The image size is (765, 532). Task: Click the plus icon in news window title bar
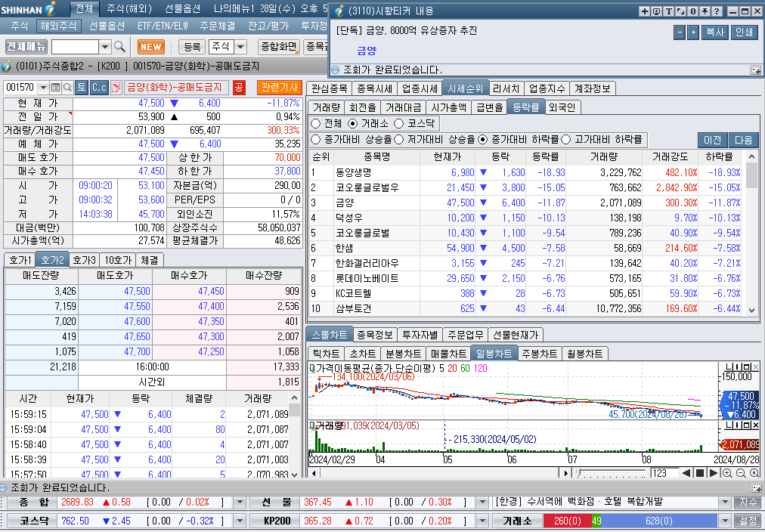(x=645, y=11)
